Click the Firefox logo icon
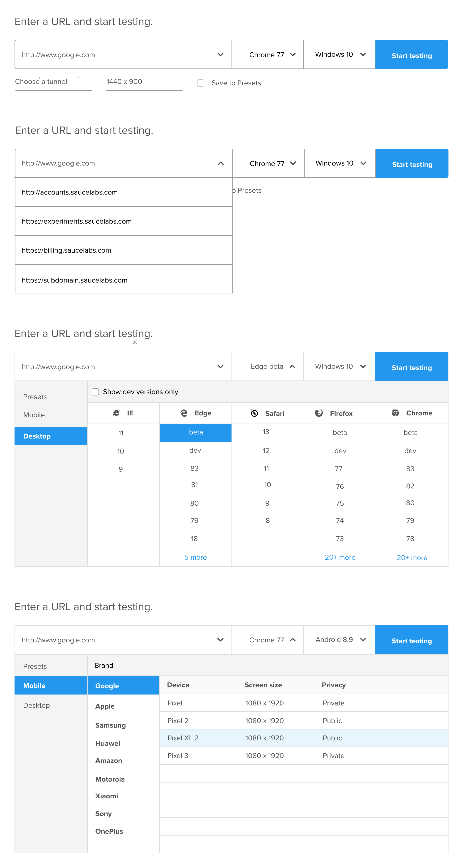 319,413
